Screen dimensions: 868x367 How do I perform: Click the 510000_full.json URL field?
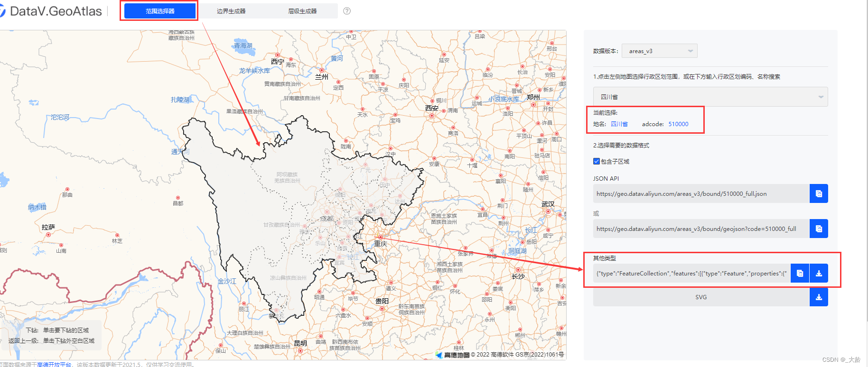pyautogui.click(x=701, y=193)
